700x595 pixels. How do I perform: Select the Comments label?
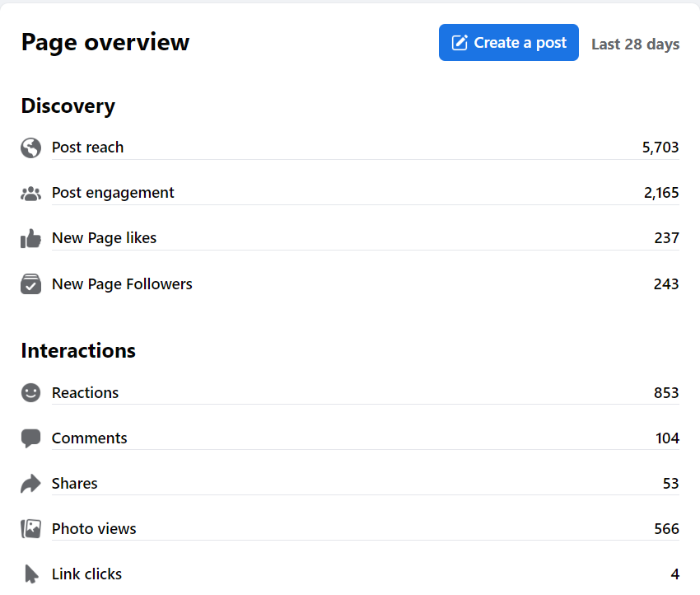point(89,438)
